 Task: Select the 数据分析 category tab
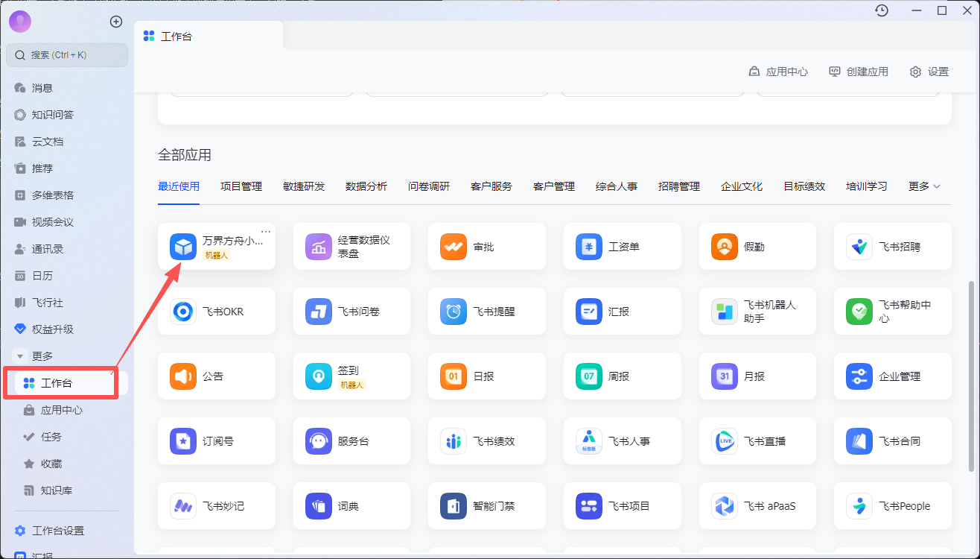tap(366, 186)
